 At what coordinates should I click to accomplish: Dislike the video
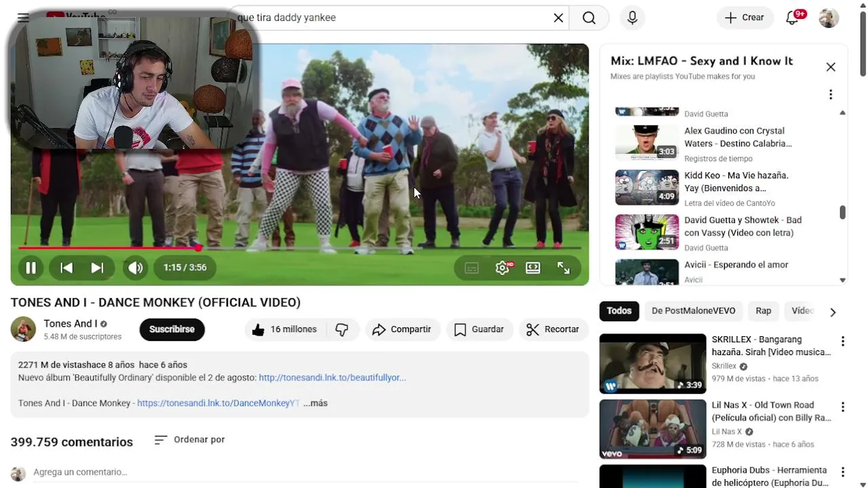[342, 329]
